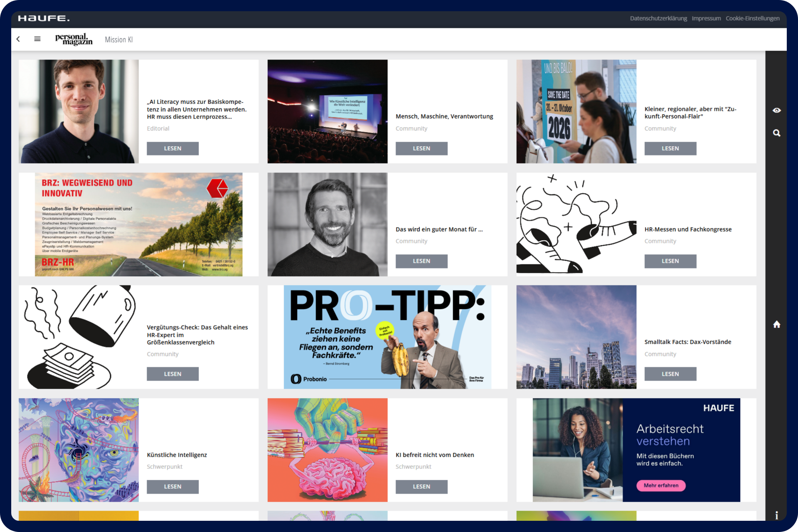Image resolution: width=798 pixels, height=532 pixels.
Task: Click the info icon at sidebar bottom
Action: click(776, 515)
